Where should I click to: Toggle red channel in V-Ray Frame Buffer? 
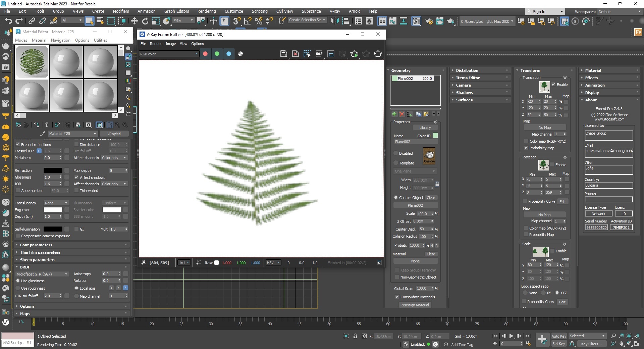205,54
